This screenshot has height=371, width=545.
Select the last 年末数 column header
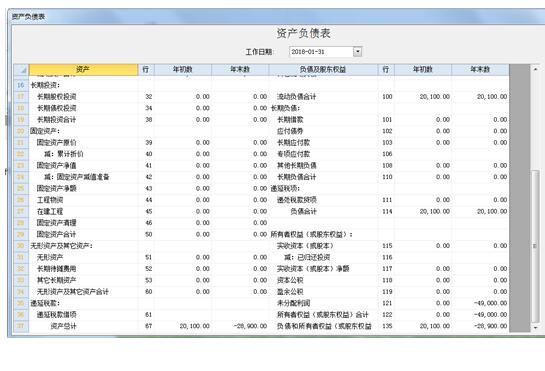click(480, 70)
